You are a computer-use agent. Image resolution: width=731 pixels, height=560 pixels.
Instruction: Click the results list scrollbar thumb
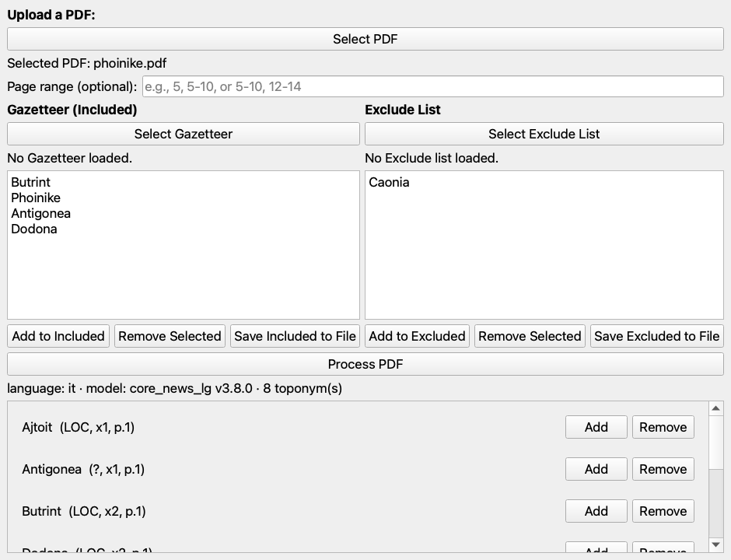716,442
